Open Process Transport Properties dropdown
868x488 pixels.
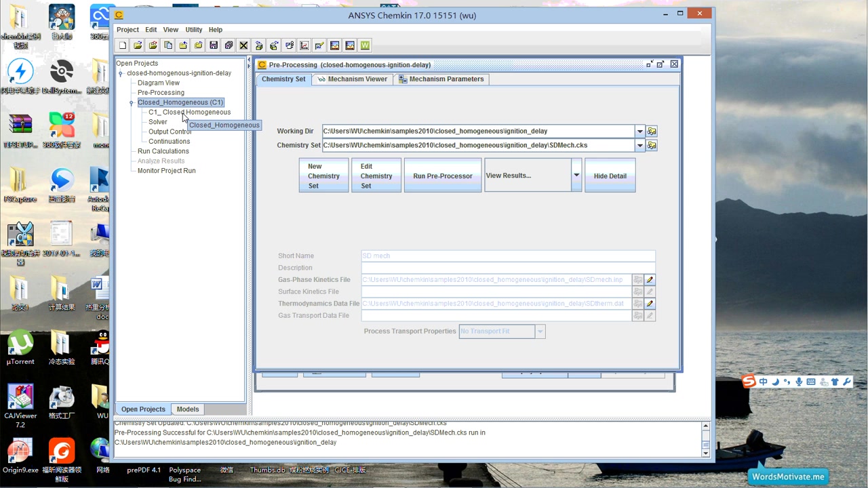pos(540,331)
